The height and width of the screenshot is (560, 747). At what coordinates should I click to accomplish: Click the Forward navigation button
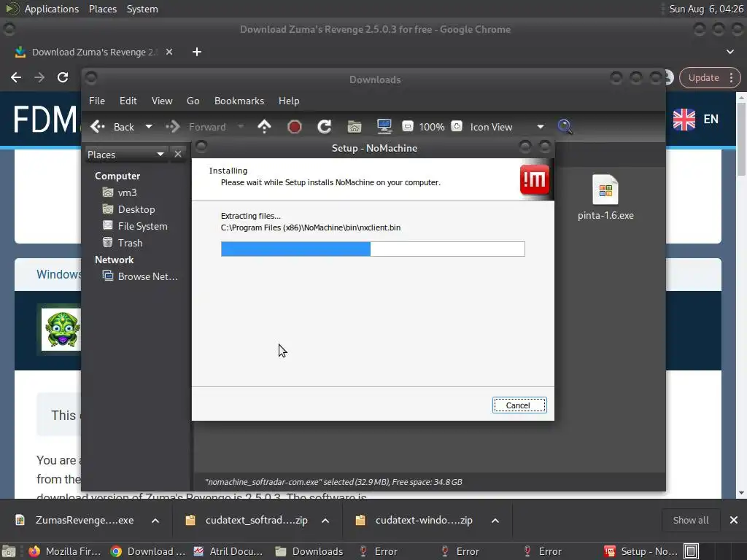(196, 127)
